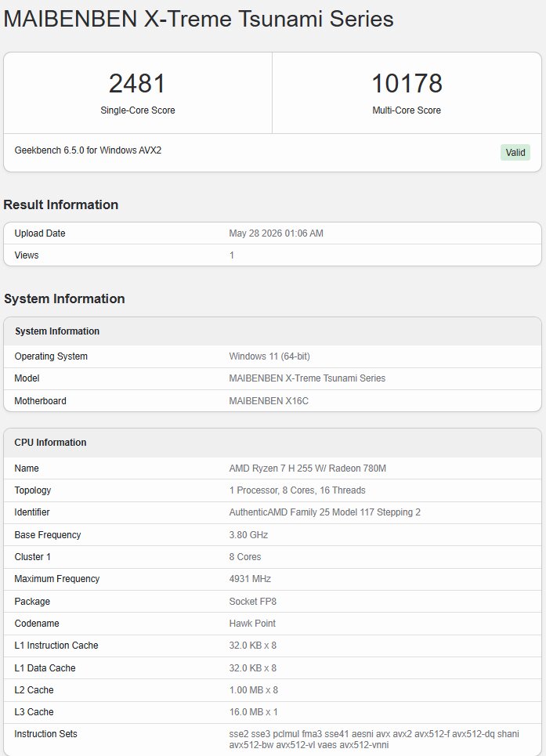Click the System Information table header

(57, 331)
